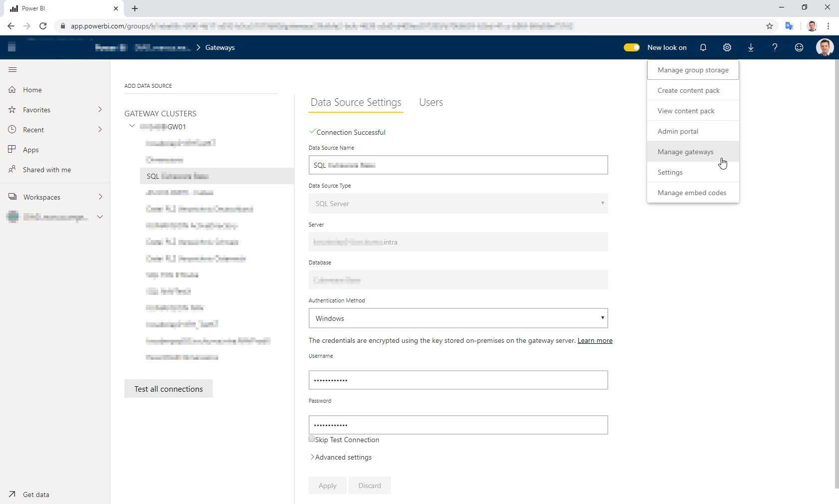Click the page vertical scrollbar
This screenshot has height=504, width=839.
837,274
